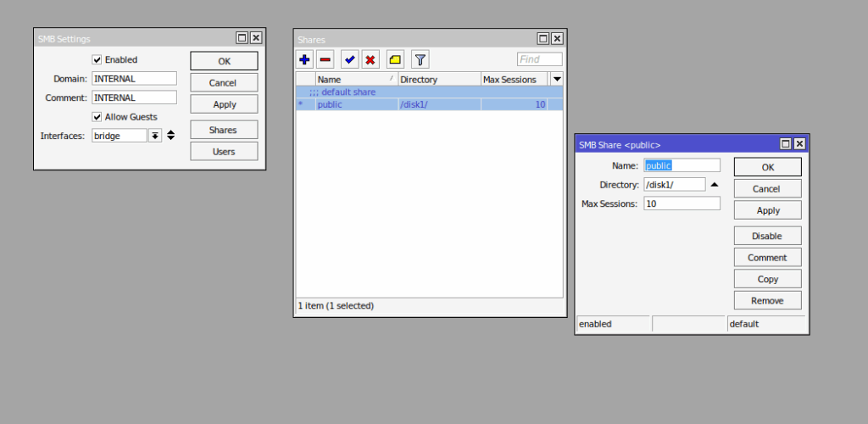Toggle the Enabled checkbox in SMB Settings
This screenshot has height=424, width=868.
tap(97, 60)
